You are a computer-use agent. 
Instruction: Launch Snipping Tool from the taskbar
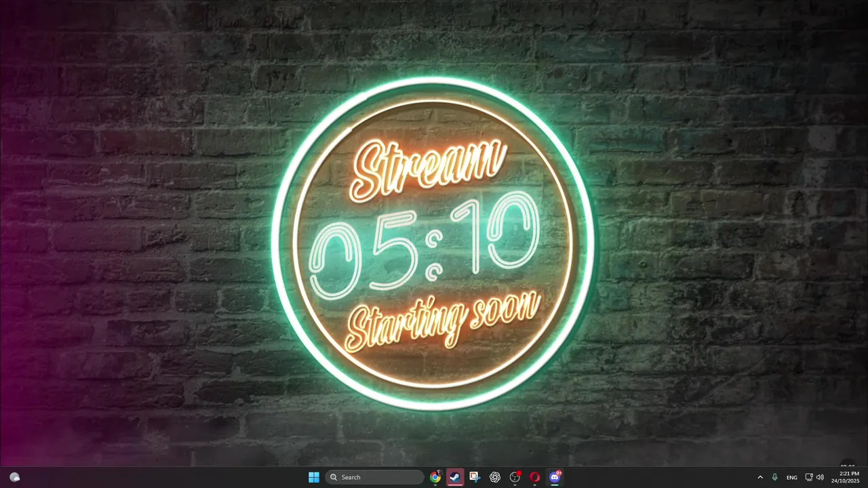tap(475, 477)
